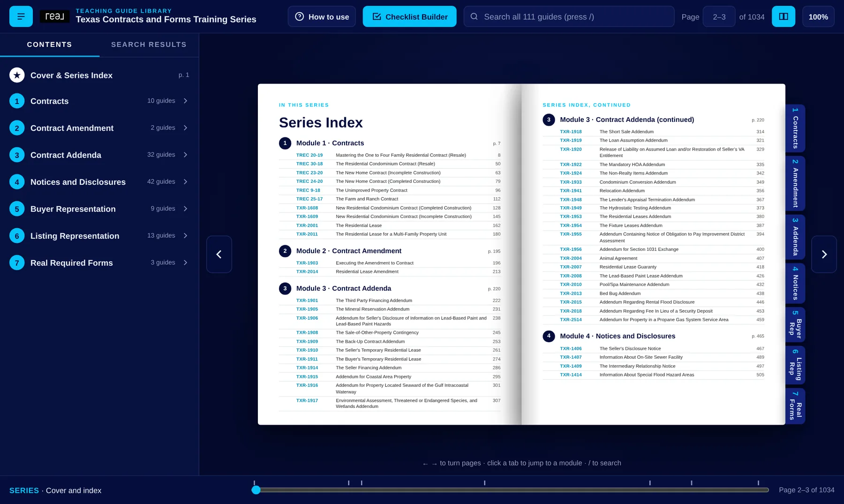Jump to Addenda side tab on book
This screenshot has height=504, width=844.
[x=795, y=237]
